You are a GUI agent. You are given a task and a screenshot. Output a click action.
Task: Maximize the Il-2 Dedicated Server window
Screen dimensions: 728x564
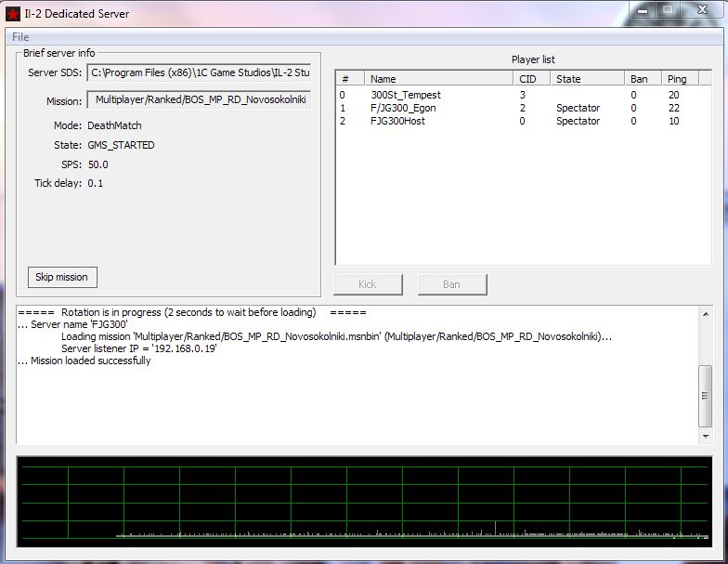(669, 10)
